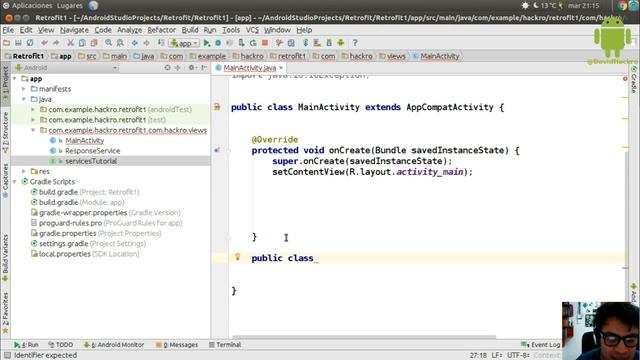This screenshot has width=640, height=360.
Task: Select the MainActivity.java editor tab
Action: pos(249,68)
